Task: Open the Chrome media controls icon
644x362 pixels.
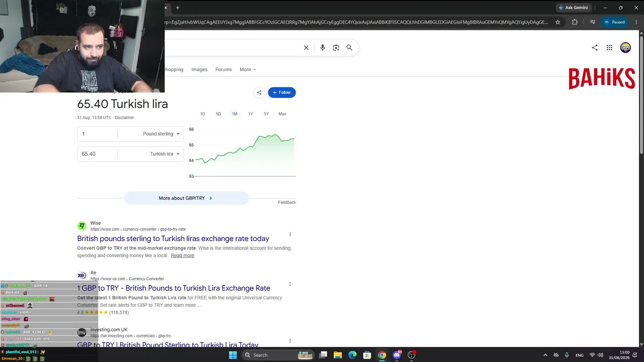Action: coord(592,22)
